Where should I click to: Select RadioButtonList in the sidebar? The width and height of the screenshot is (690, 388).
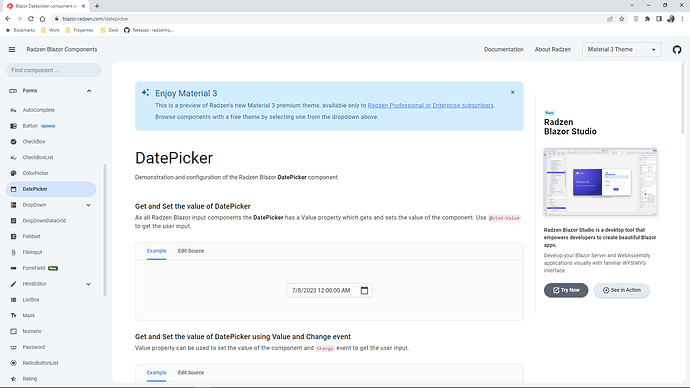click(40, 363)
